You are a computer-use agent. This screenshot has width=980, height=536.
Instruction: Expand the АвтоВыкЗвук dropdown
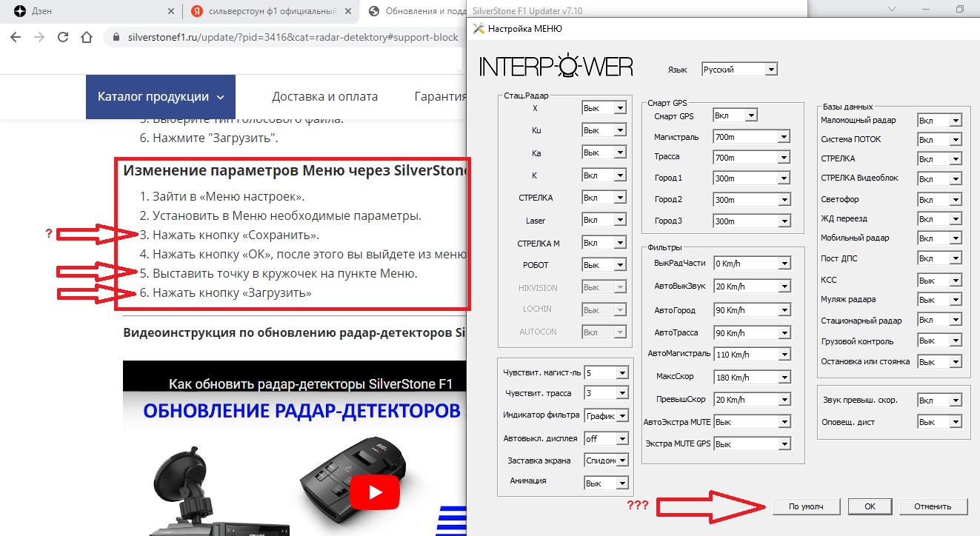click(x=751, y=286)
